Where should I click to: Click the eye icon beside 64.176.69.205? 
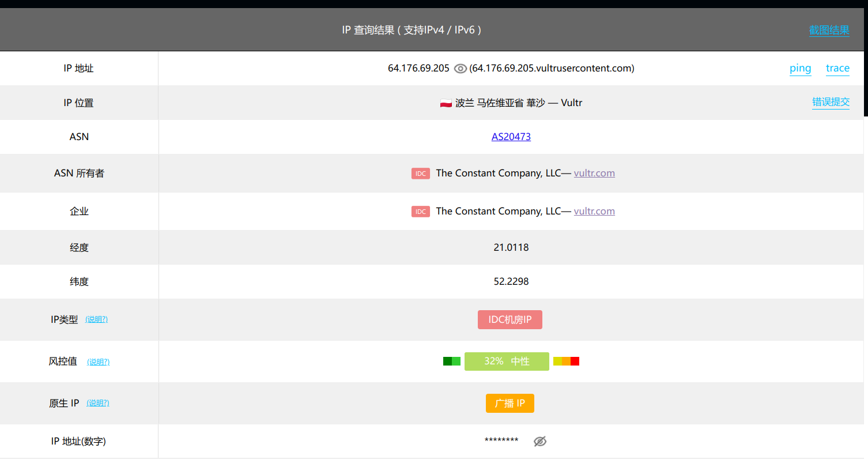click(x=460, y=69)
